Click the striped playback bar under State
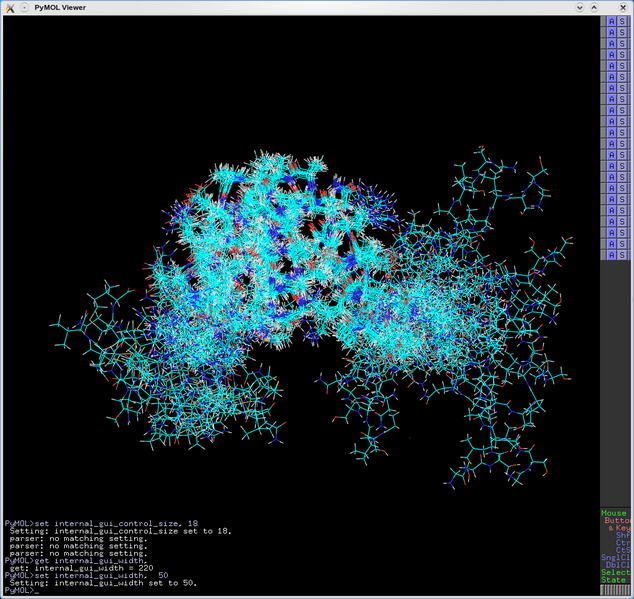The image size is (634, 599). tap(616, 591)
